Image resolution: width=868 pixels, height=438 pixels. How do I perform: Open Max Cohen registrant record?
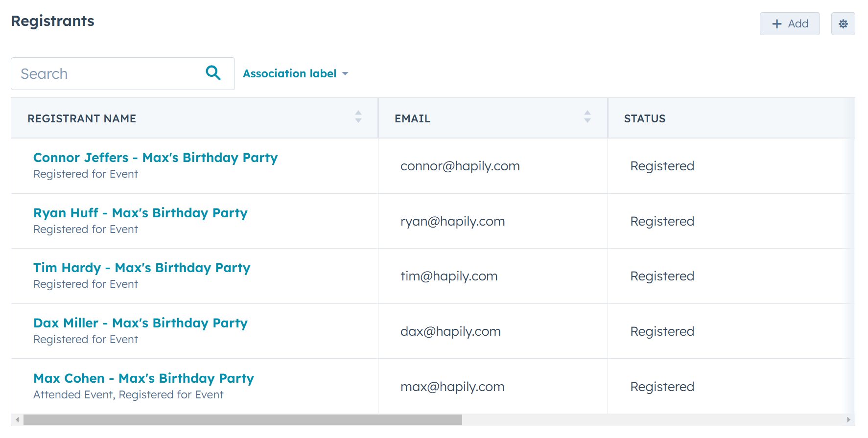[x=143, y=379]
